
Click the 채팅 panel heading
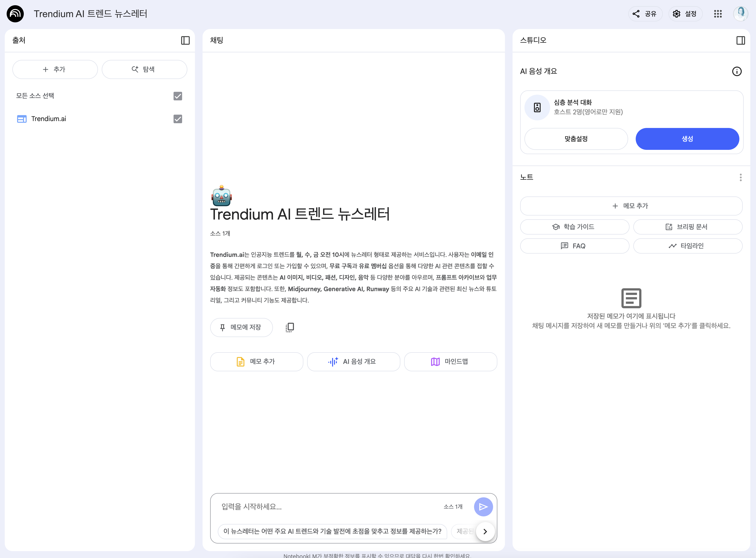(x=217, y=40)
